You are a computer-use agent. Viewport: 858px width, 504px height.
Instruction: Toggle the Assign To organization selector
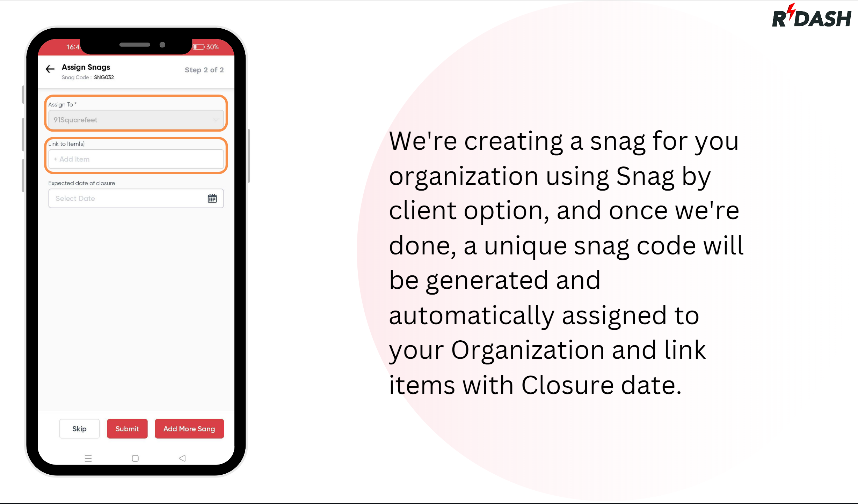tap(135, 119)
